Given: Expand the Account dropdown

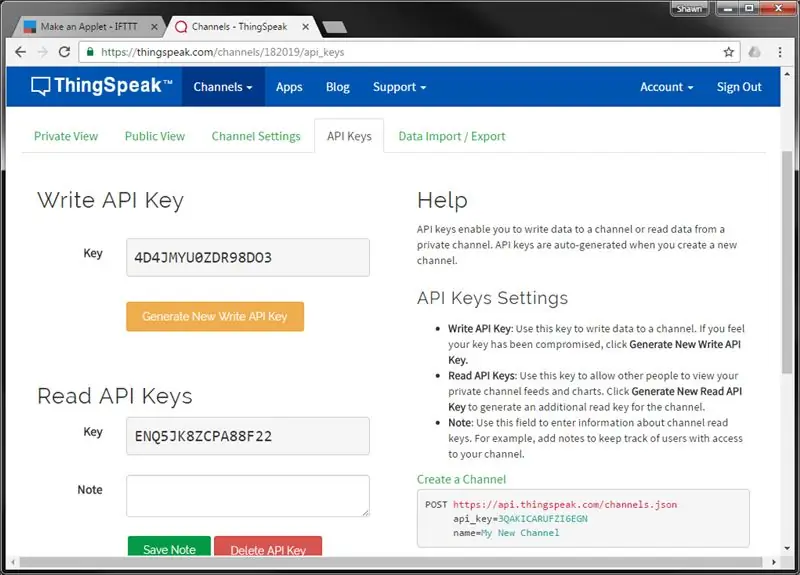Looking at the screenshot, I should 666,87.
